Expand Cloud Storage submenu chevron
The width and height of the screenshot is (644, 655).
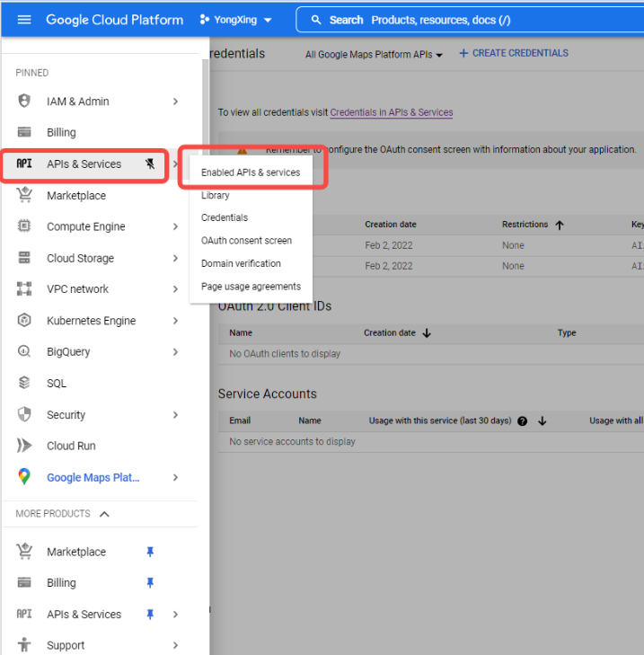click(175, 258)
